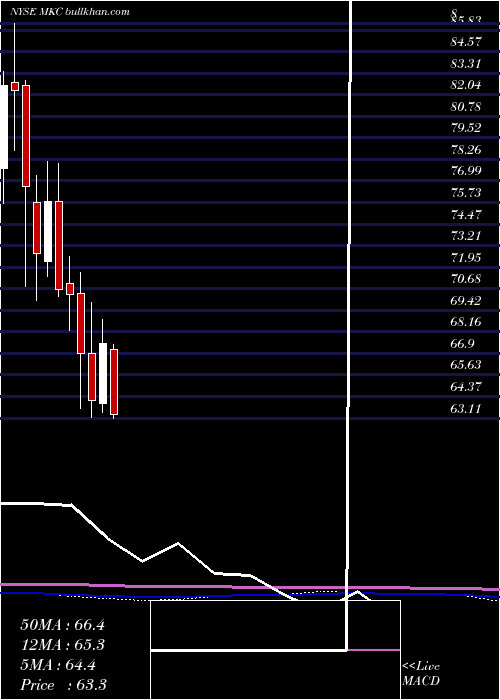Select the tall red candlestick below 82.04
The image size is (500, 700).
click(x=26, y=136)
